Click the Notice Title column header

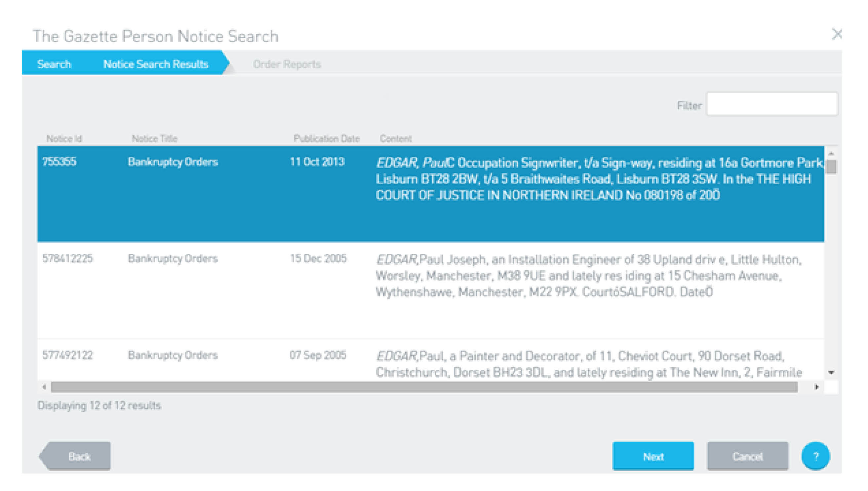tap(154, 138)
